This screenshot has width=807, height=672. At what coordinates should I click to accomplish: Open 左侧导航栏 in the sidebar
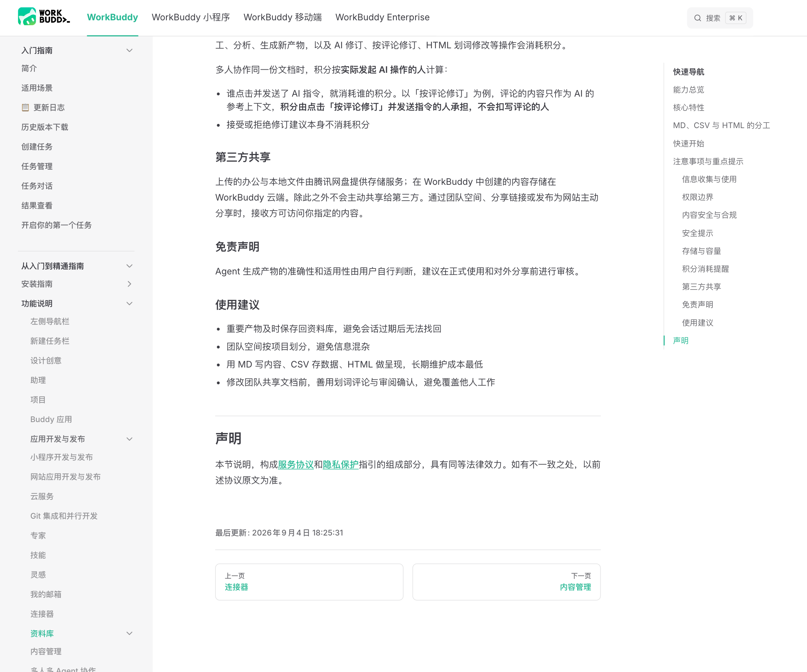point(50,321)
